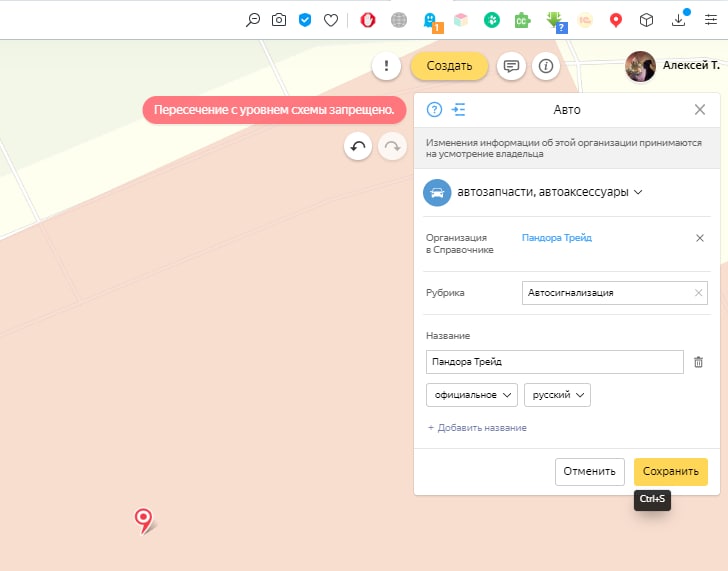Delete the name via trash icon

tap(698, 362)
